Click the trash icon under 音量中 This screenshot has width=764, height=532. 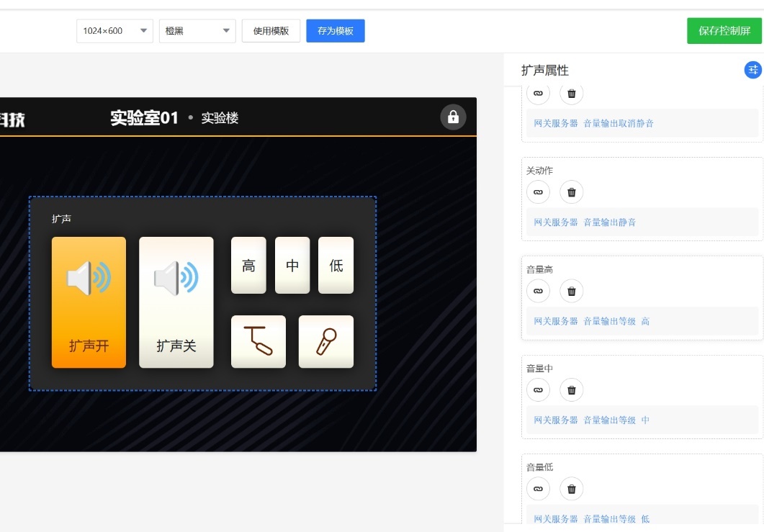[572, 389]
